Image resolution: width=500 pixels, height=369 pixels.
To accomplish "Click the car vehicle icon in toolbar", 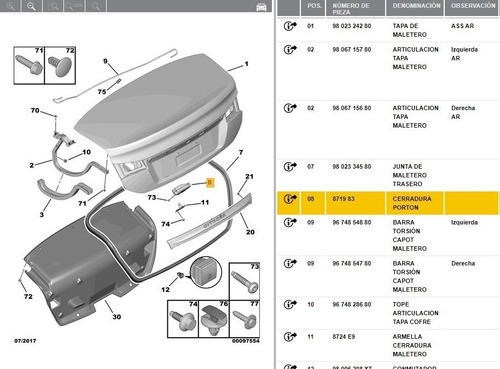I will tap(261, 7).
